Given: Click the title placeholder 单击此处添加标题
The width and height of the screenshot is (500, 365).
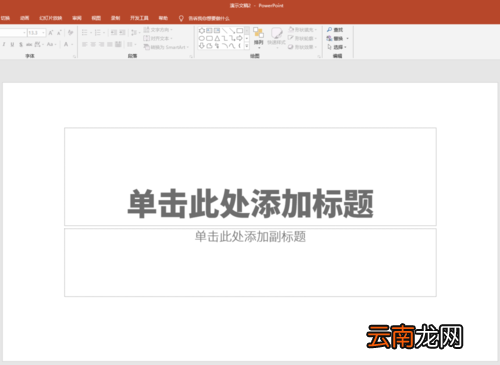Looking at the screenshot, I should tap(250, 203).
